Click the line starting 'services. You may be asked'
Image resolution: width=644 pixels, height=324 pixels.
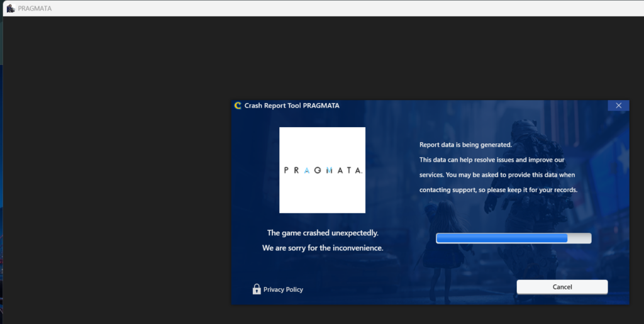coord(497,175)
